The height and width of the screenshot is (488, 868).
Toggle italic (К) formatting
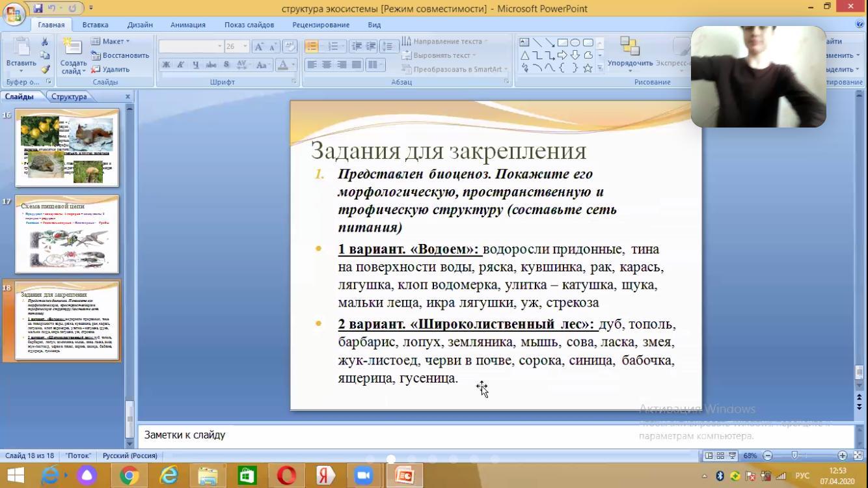click(x=180, y=65)
